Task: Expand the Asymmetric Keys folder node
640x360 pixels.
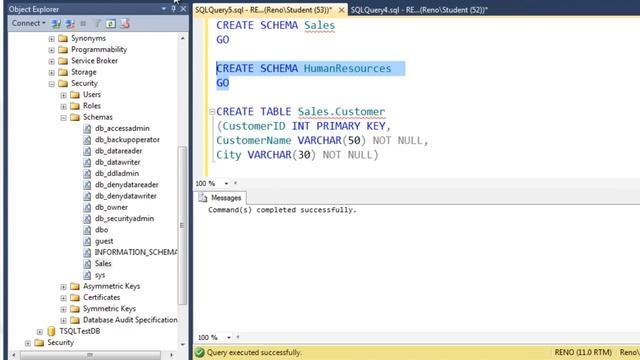Action: 63,287
